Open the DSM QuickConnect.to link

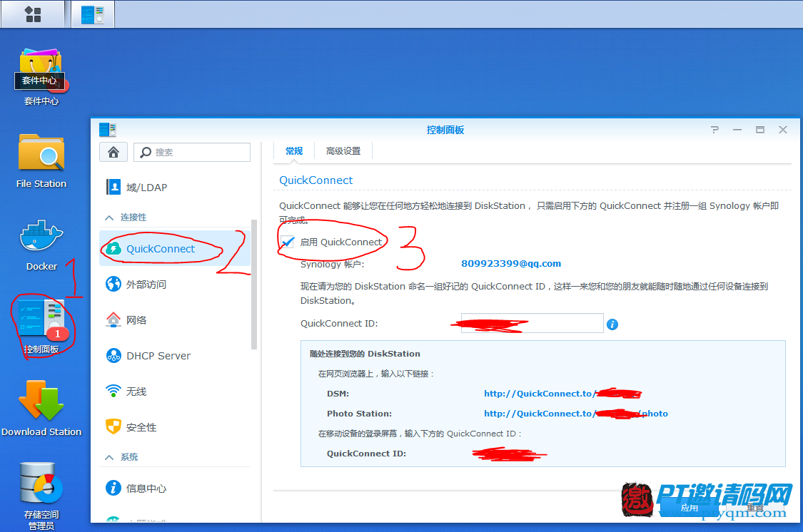pyautogui.click(x=562, y=394)
